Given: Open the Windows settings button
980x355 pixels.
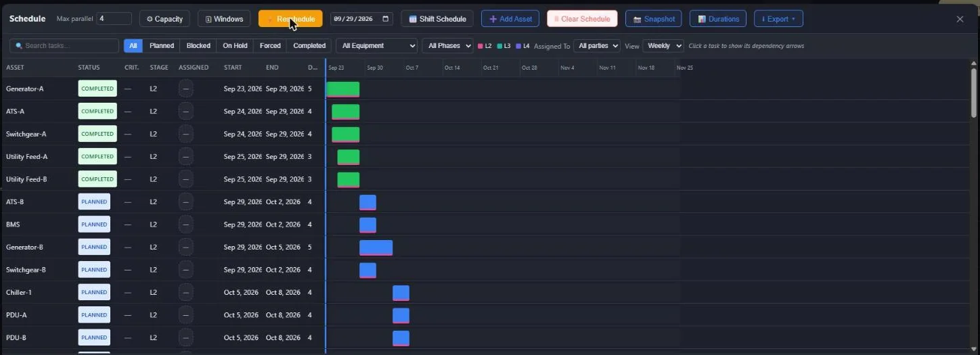Looking at the screenshot, I should click(224, 19).
